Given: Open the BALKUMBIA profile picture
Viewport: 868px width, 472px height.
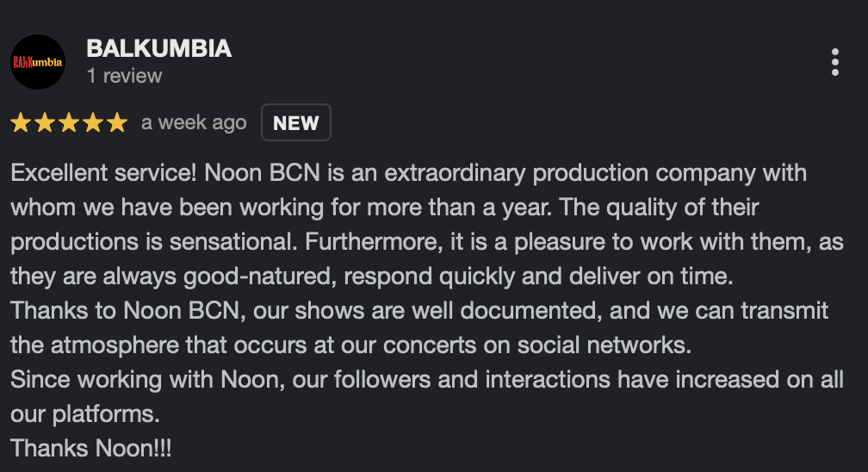Looking at the screenshot, I should pyautogui.click(x=38, y=62).
